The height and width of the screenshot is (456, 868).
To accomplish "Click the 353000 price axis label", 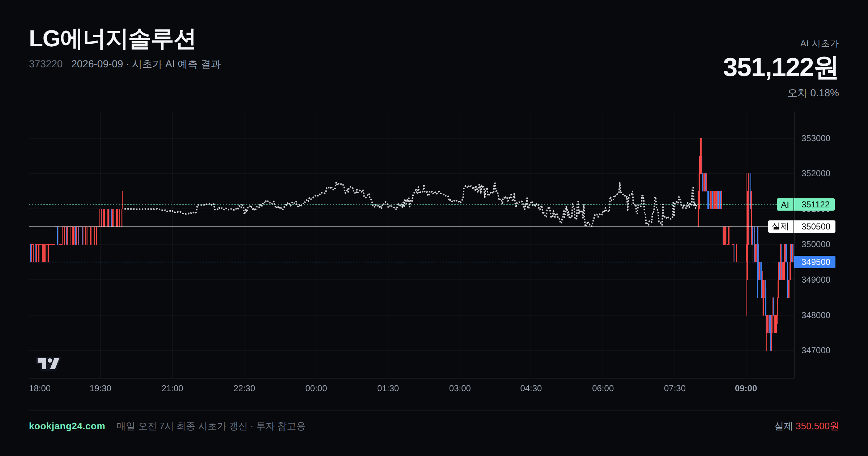I will 816,138.
